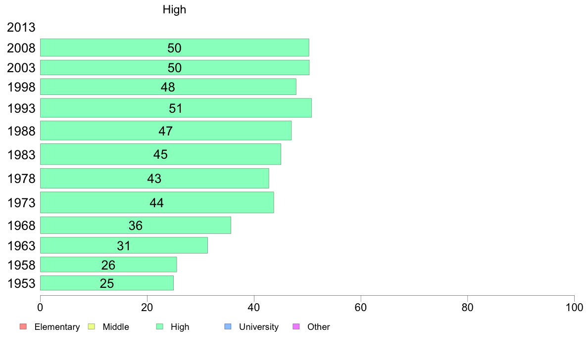The height and width of the screenshot is (364, 588).
Task: Click the University blue legend swatch
Action: [x=228, y=326]
